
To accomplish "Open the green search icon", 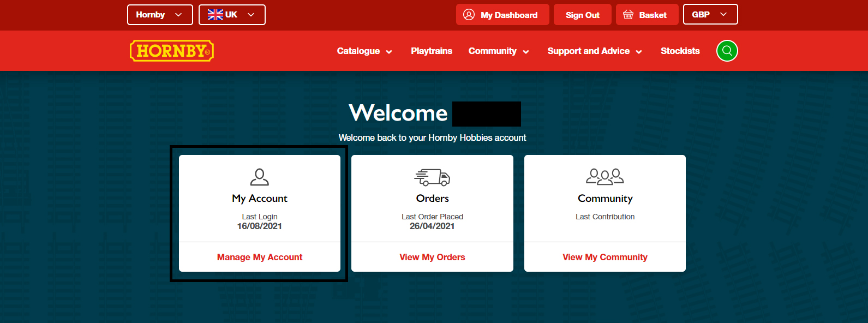I will click(727, 51).
